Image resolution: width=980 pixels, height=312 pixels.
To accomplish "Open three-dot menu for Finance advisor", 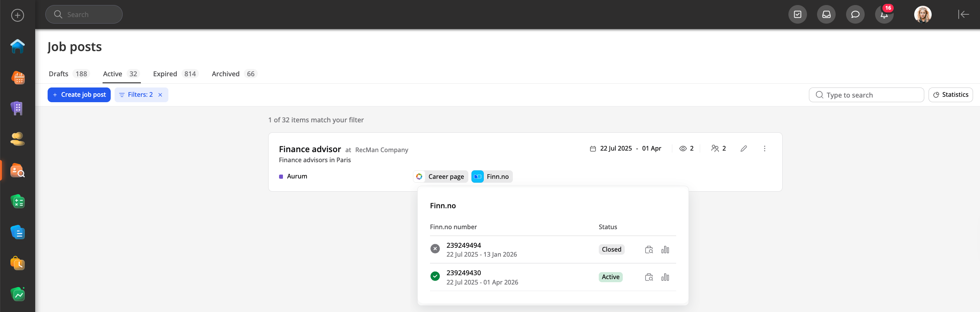I will pos(764,149).
